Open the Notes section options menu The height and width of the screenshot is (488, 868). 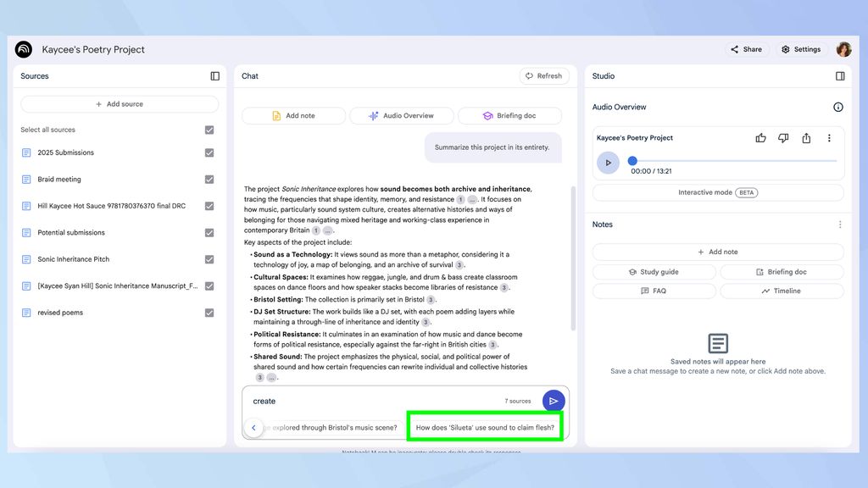pyautogui.click(x=840, y=224)
